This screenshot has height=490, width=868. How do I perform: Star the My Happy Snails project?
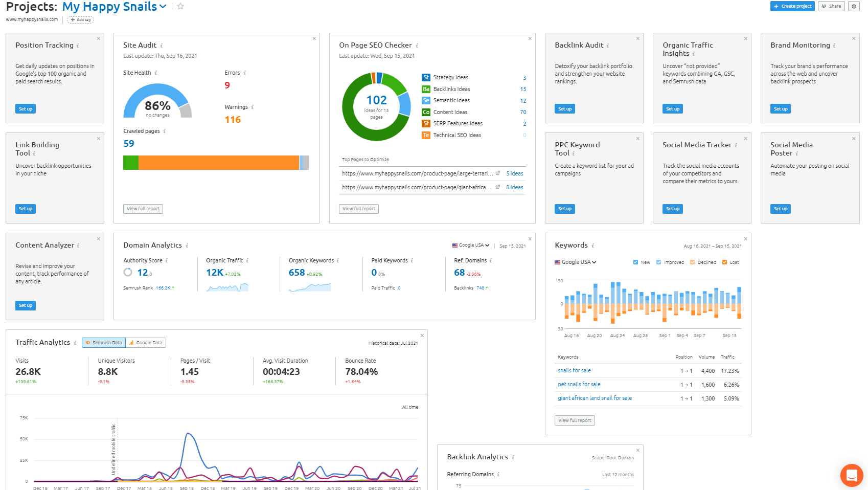(x=180, y=7)
